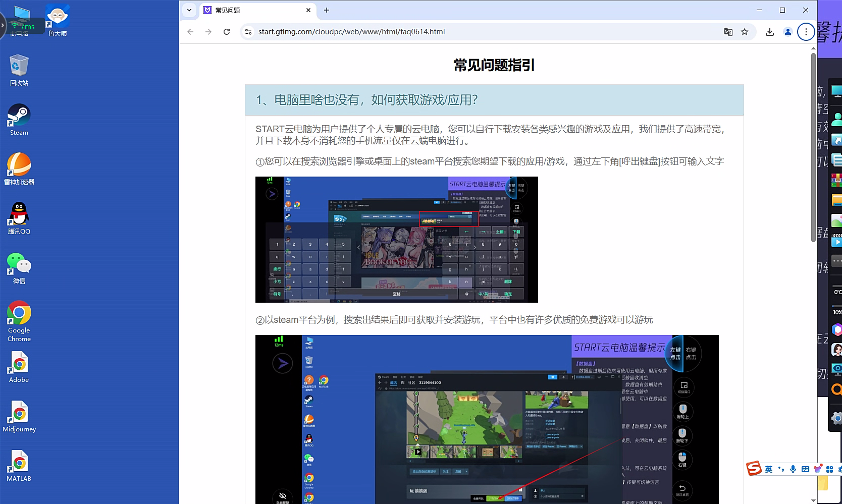
Task: Click step ② text 以steam平台为例
Action: coord(454,320)
